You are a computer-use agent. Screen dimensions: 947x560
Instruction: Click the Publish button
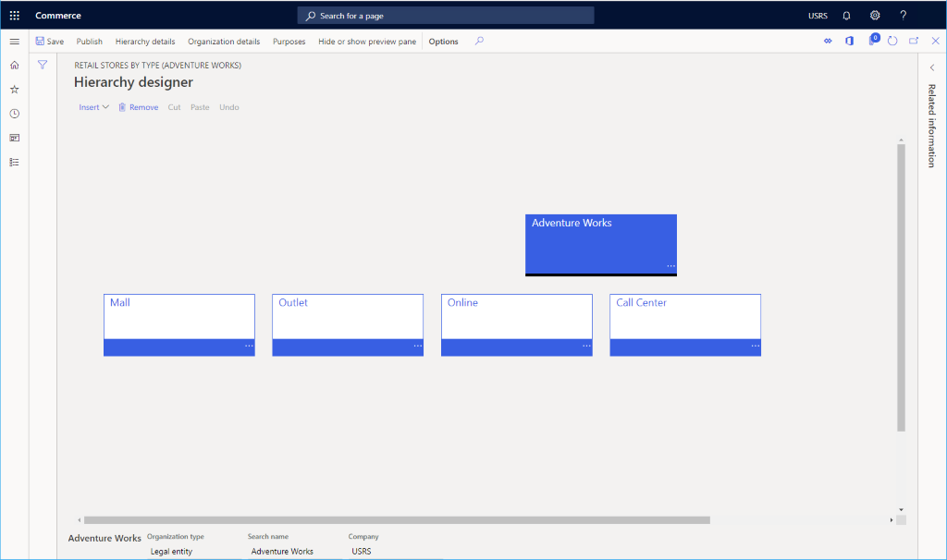coord(90,41)
